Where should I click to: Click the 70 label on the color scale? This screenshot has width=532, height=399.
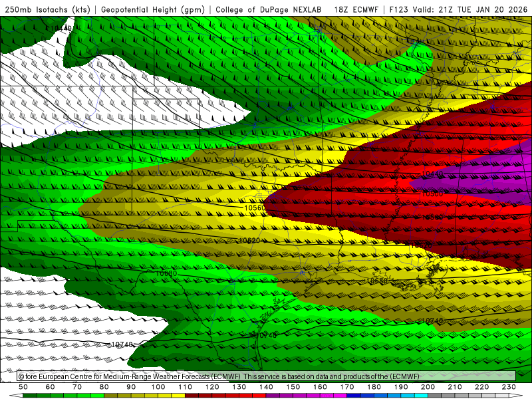click(x=77, y=387)
